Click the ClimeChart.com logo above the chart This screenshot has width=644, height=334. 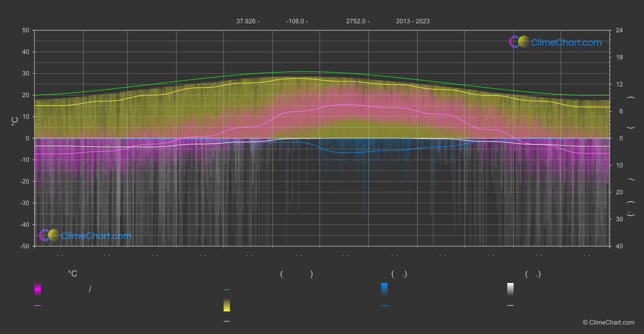pyautogui.click(x=555, y=42)
